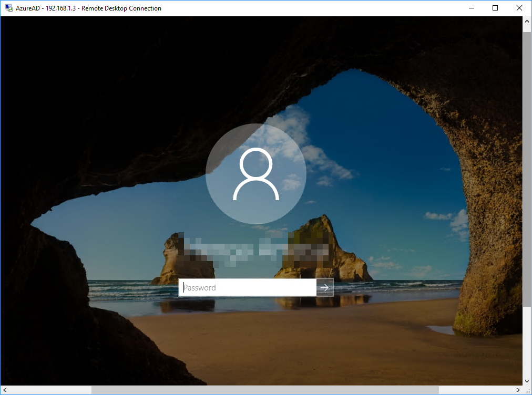The width and height of the screenshot is (532, 395).
Task: Click the resize grip in the bottom-right corner
Action: coord(528,391)
